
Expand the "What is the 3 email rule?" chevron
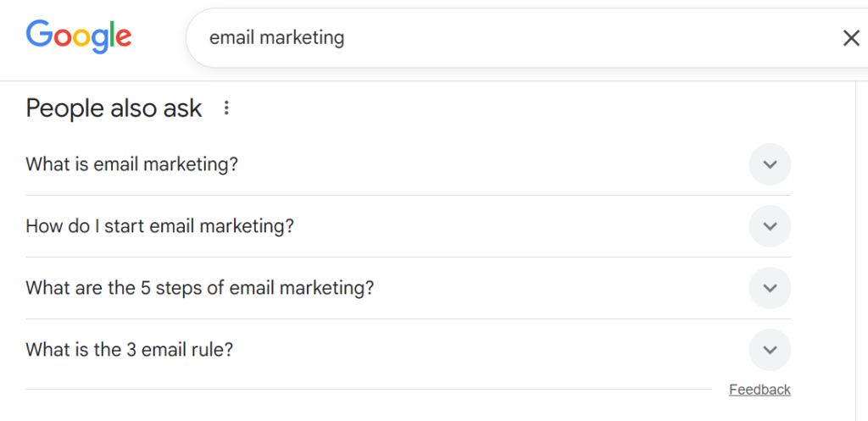770,350
